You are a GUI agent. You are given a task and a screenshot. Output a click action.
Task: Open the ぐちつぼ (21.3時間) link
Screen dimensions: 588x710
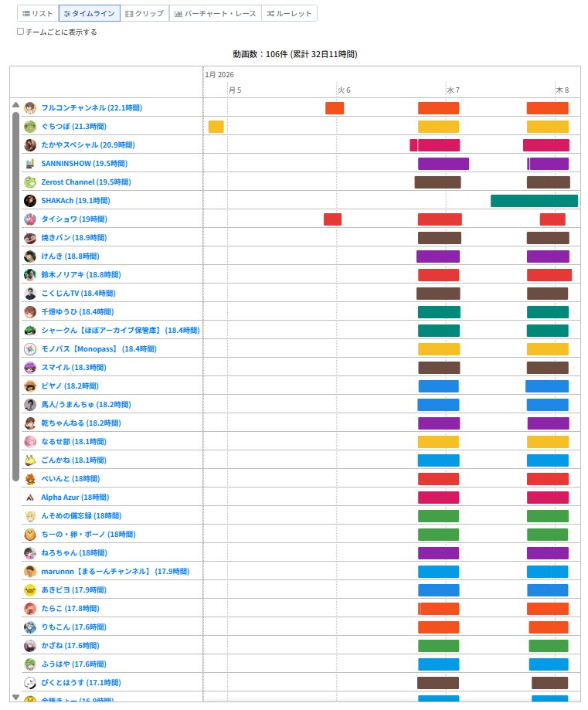coord(74,127)
